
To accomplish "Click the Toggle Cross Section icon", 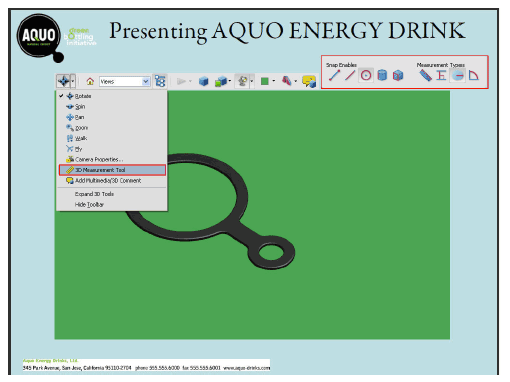I will pos(287,81).
